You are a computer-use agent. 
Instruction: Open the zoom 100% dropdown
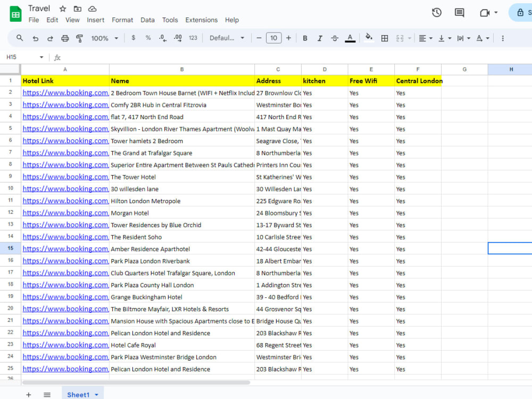tap(104, 38)
